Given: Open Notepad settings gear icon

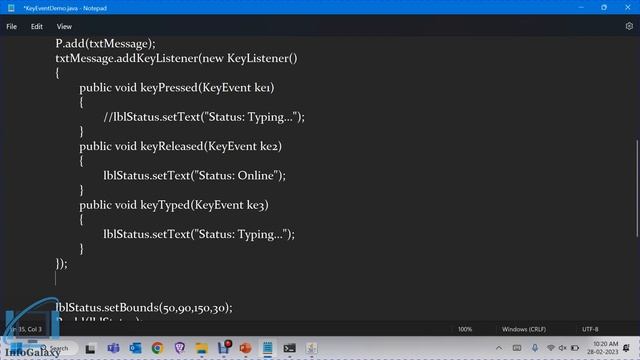Looking at the screenshot, I should tap(629, 26).
